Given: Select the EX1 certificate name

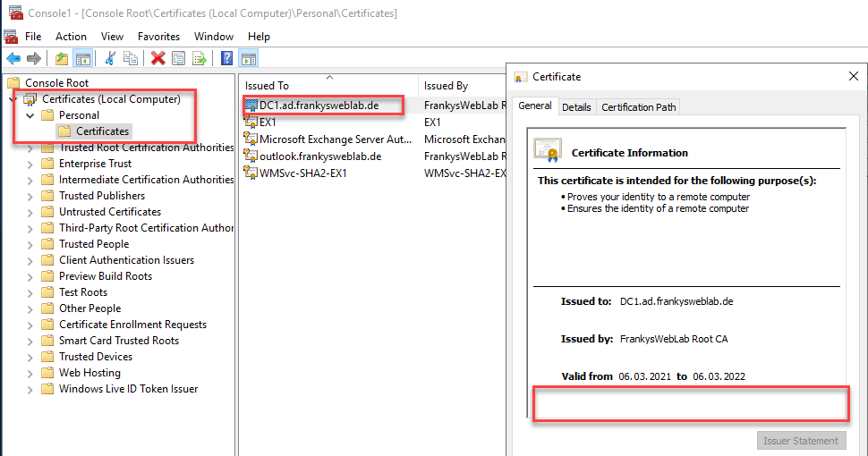Looking at the screenshot, I should (x=268, y=122).
